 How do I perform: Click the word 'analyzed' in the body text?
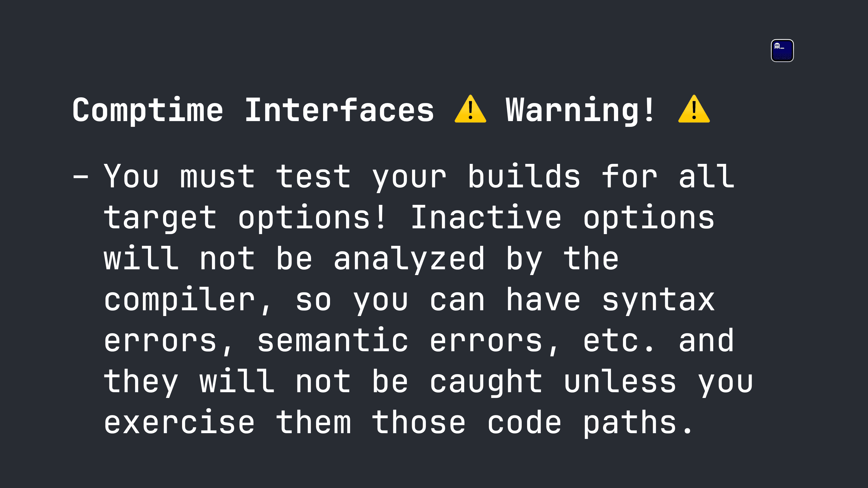[x=409, y=258]
